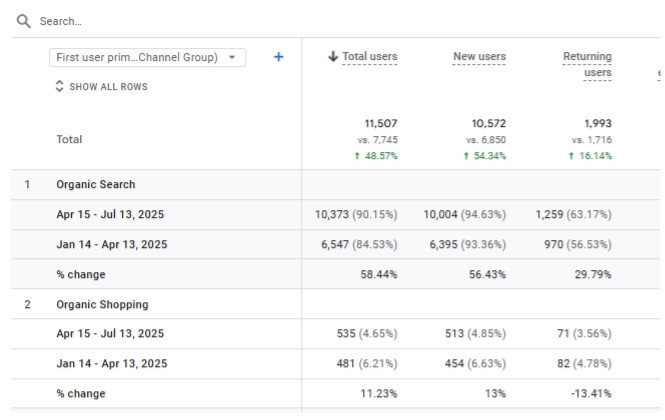Viewport: 665px width, 420px height.
Task: Click the 10,572 new users total value
Action: pos(485,124)
